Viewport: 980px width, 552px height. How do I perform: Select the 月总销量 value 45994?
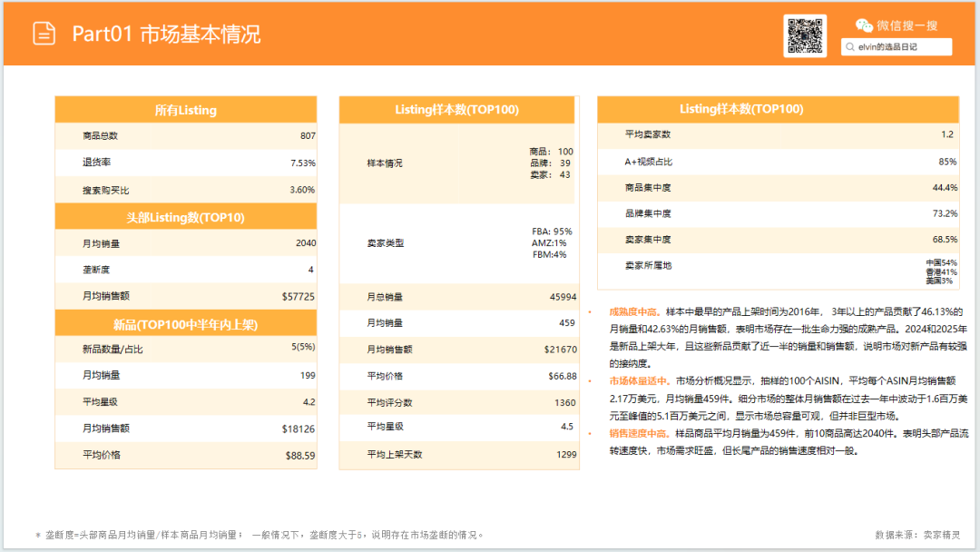click(x=563, y=297)
